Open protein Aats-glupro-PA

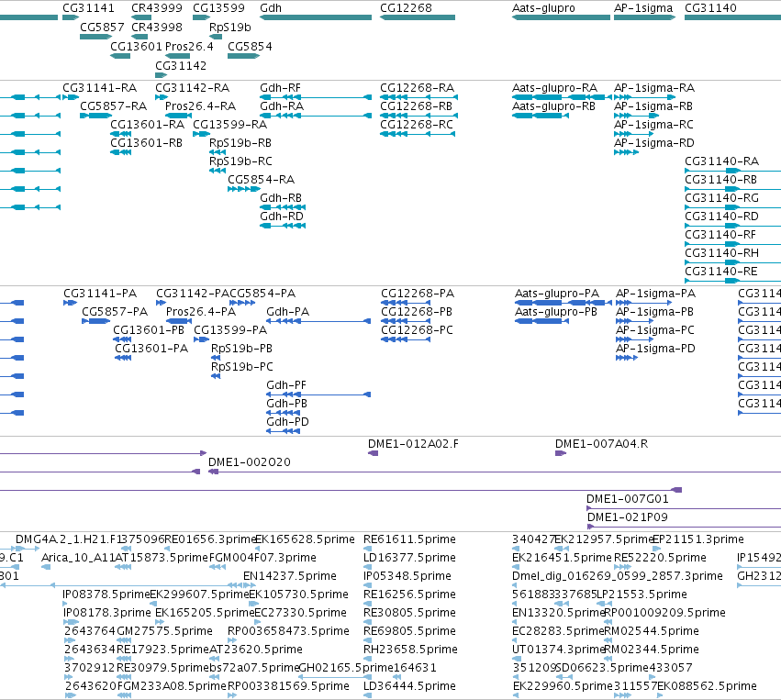coord(557,294)
